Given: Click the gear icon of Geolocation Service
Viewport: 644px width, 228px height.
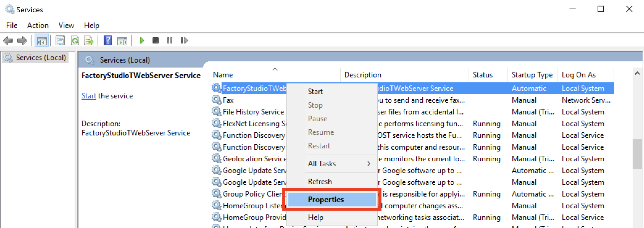Looking at the screenshot, I should coord(217,158).
